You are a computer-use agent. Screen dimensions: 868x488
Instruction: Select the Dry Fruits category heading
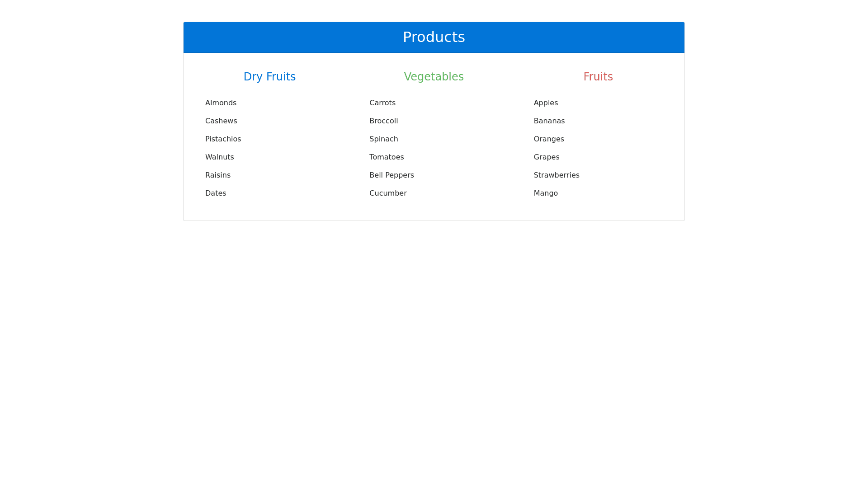[x=269, y=77]
